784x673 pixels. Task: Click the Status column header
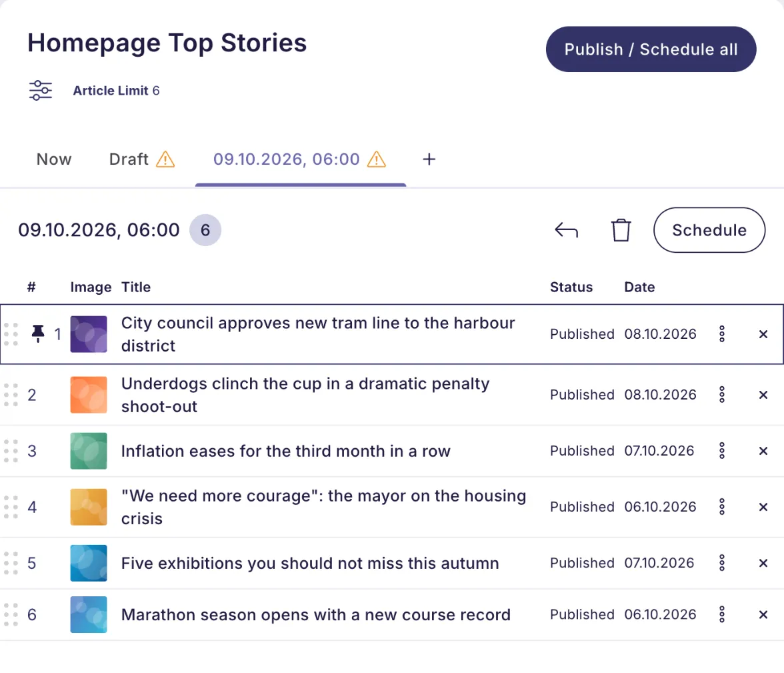[x=571, y=287]
